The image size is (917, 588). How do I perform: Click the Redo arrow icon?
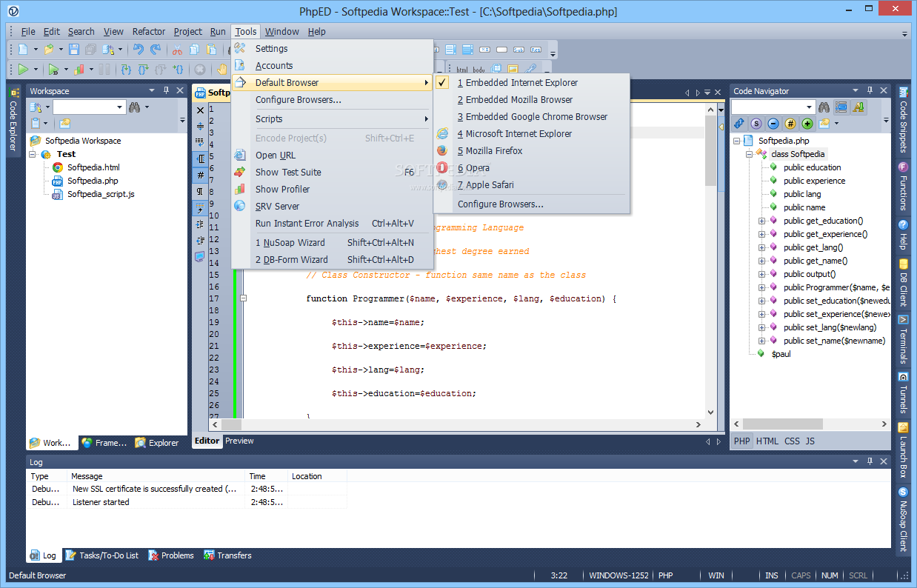click(156, 50)
